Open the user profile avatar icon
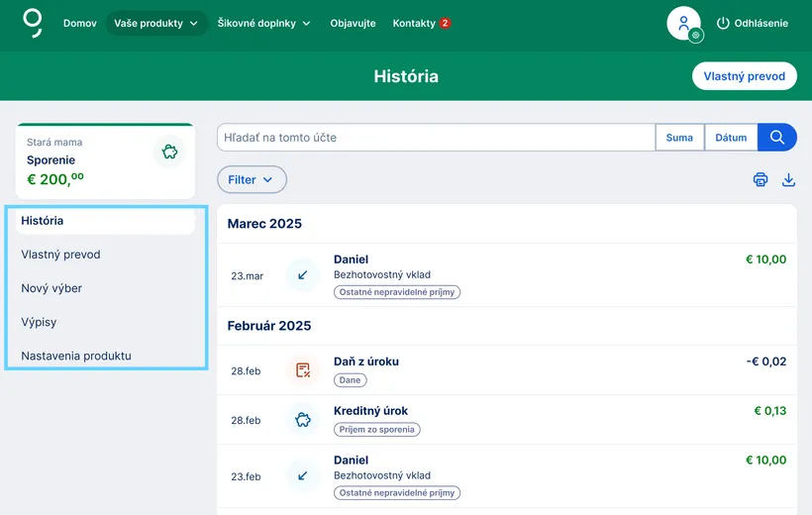 (683, 23)
